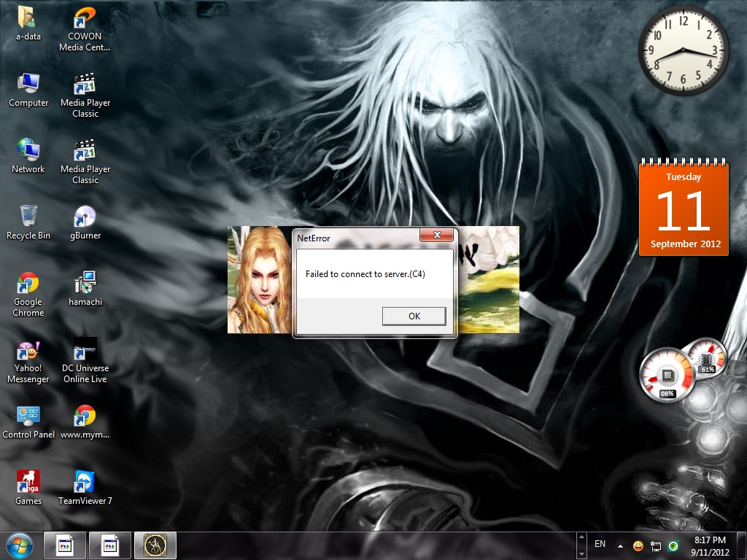Open the Google Chrome desktop shortcut

[28, 284]
